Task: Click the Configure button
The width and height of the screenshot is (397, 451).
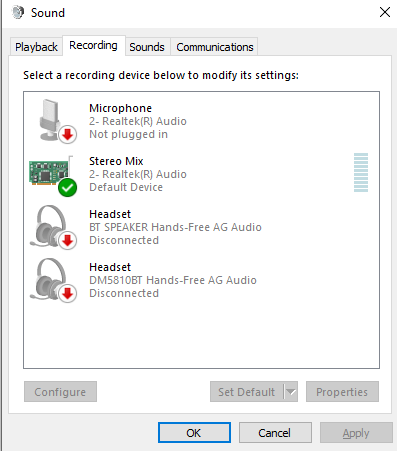Action: point(60,392)
